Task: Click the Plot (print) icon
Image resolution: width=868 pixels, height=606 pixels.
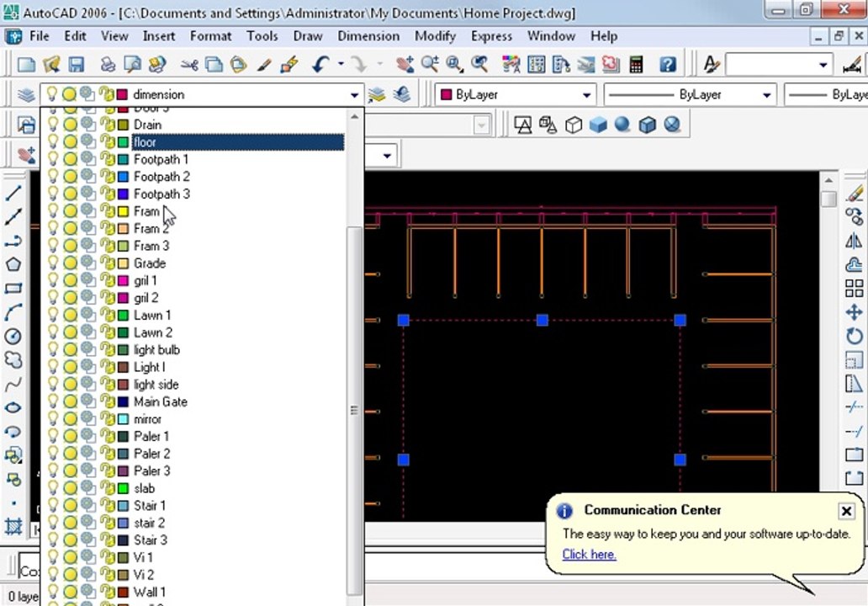Action: (108, 65)
